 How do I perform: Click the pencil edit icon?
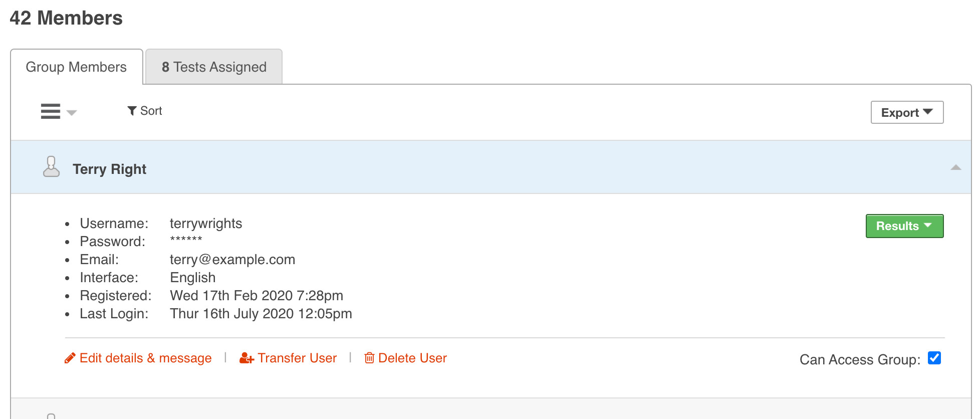70,358
